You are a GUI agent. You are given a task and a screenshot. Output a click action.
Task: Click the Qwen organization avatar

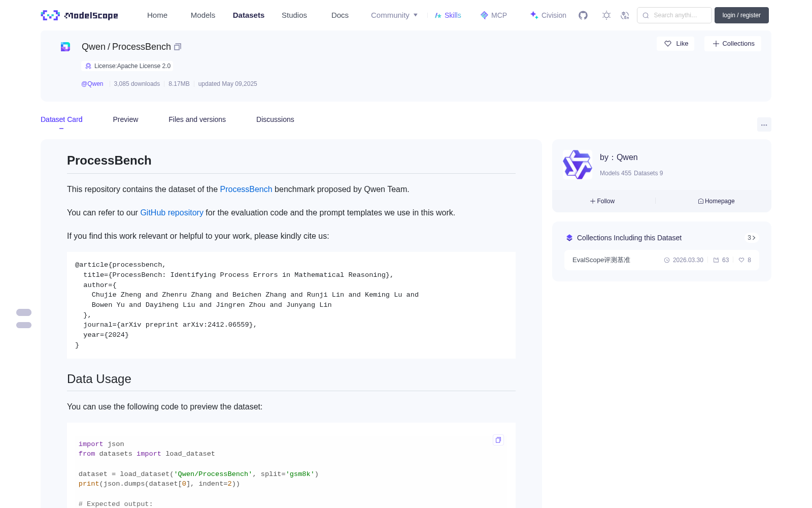578,165
